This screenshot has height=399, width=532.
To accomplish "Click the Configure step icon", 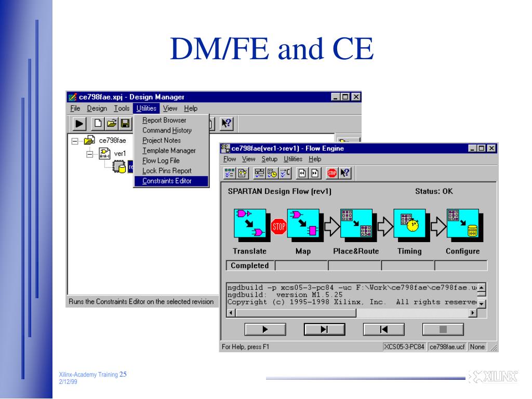I will 463,223.
